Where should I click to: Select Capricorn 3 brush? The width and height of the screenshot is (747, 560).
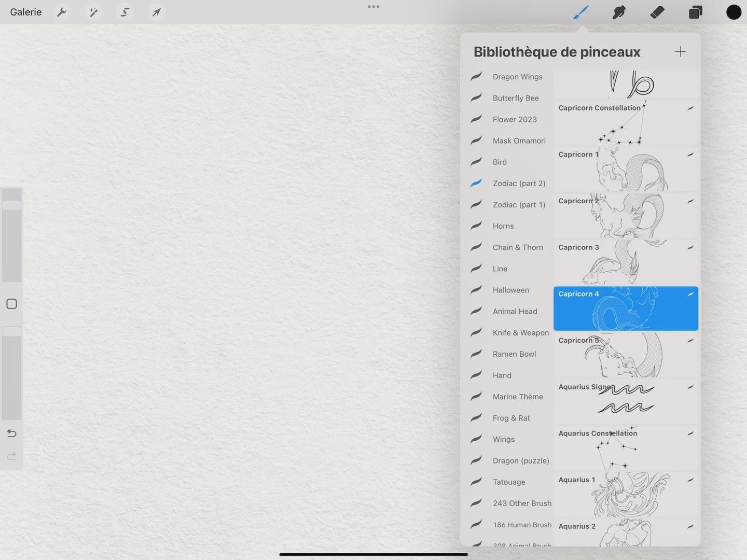625,262
